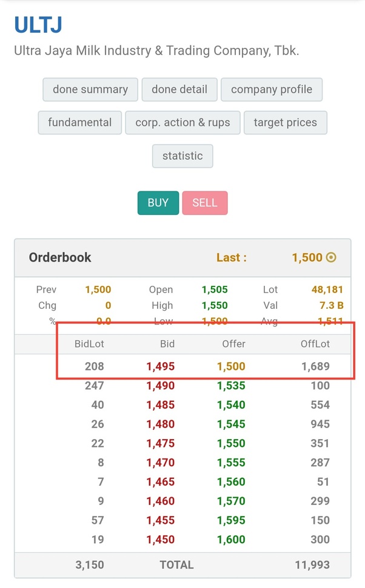Click the target icon beside Last price
Image resolution: width=365 pixels, height=588 pixels.
pyautogui.click(x=330, y=257)
